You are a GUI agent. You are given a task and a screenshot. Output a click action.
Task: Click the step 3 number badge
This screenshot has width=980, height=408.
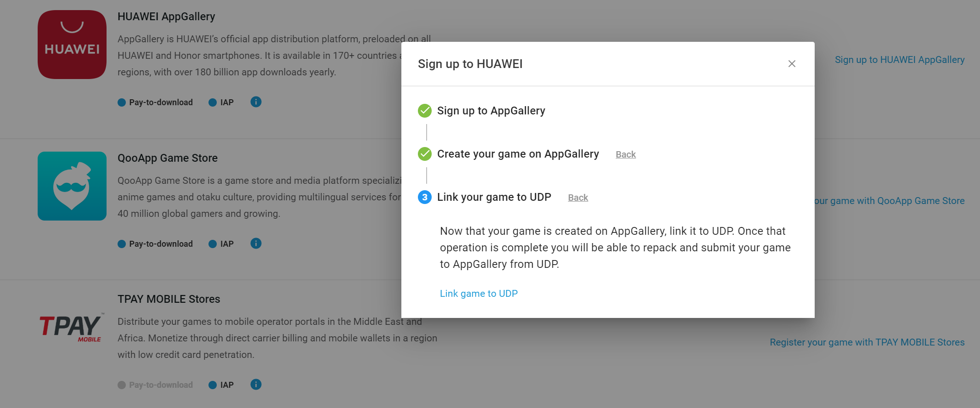(x=425, y=197)
